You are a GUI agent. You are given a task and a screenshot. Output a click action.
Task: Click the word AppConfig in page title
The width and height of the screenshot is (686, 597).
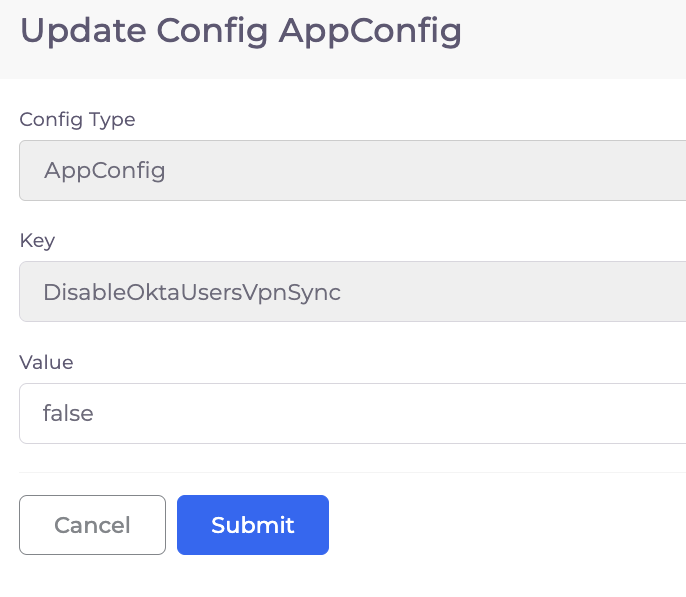pyautogui.click(x=370, y=31)
